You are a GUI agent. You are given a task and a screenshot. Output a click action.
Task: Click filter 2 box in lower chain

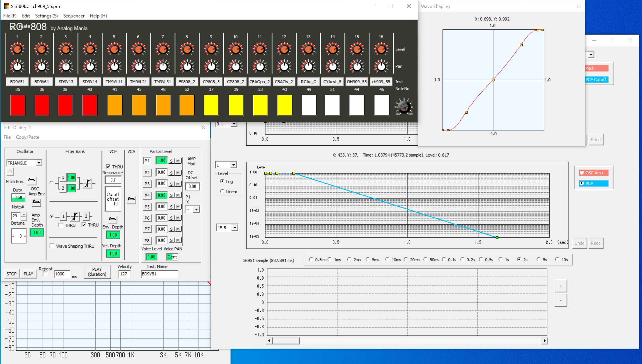(86, 216)
